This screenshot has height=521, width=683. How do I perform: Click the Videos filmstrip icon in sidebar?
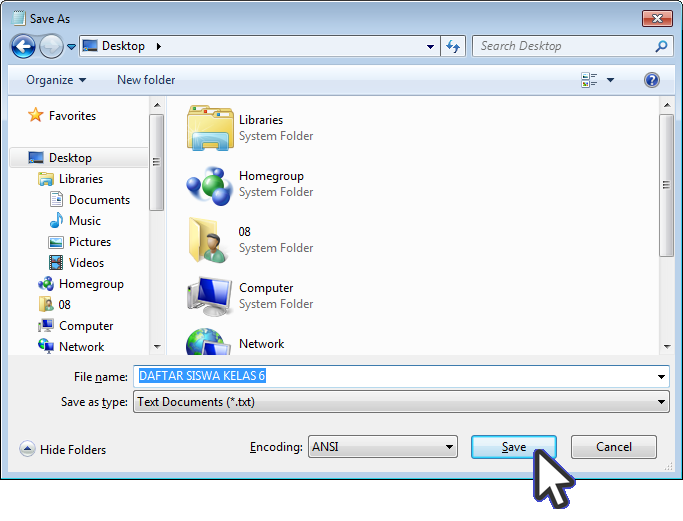(56, 263)
